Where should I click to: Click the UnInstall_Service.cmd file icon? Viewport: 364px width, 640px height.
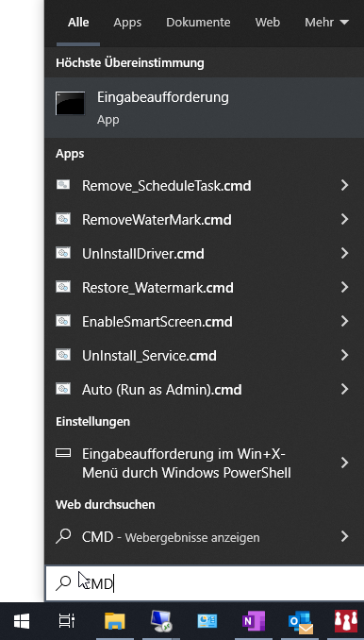point(63,355)
